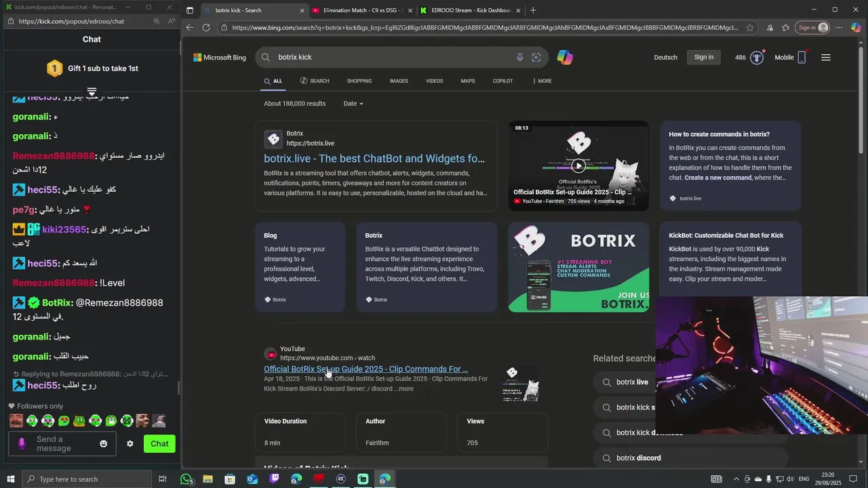Image resolution: width=868 pixels, height=488 pixels.
Task: Open botrix.live best ChatBot result link
Action: point(374,159)
